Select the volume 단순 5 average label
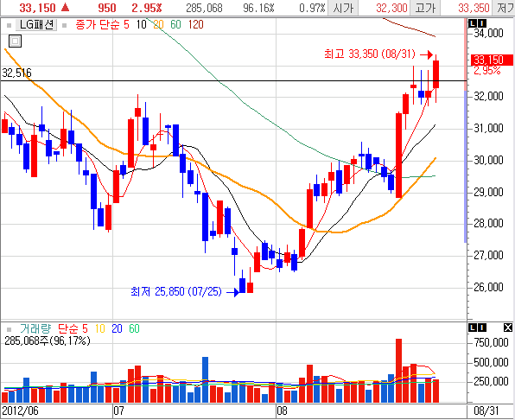Image resolution: width=515 pixels, height=420 pixels. [73, 328]
